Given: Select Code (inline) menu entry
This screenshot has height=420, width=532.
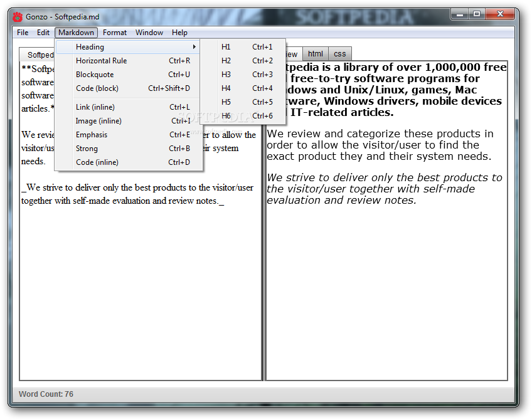Looking at the screenshot, I should tap(129, 162).
